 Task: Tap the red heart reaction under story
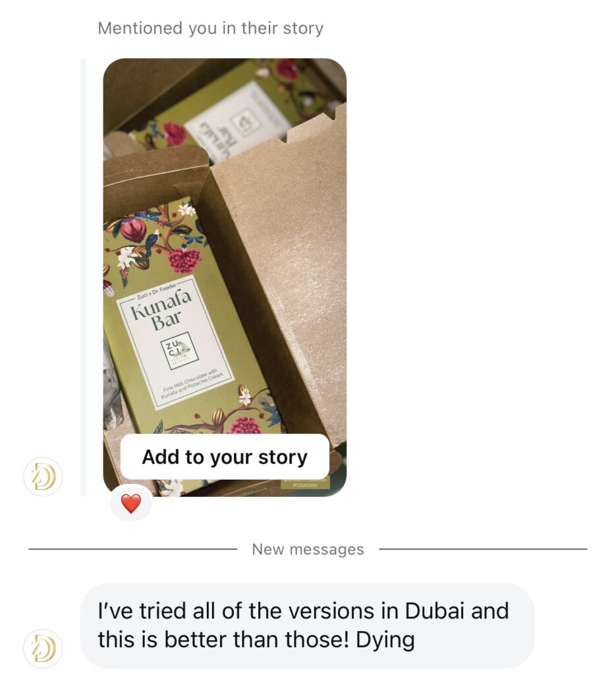click(130, 503)
